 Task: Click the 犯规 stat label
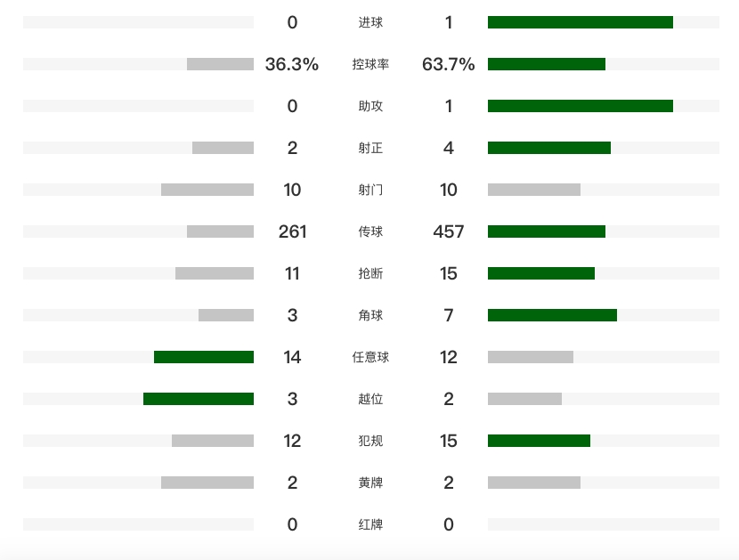pos(370,441)
